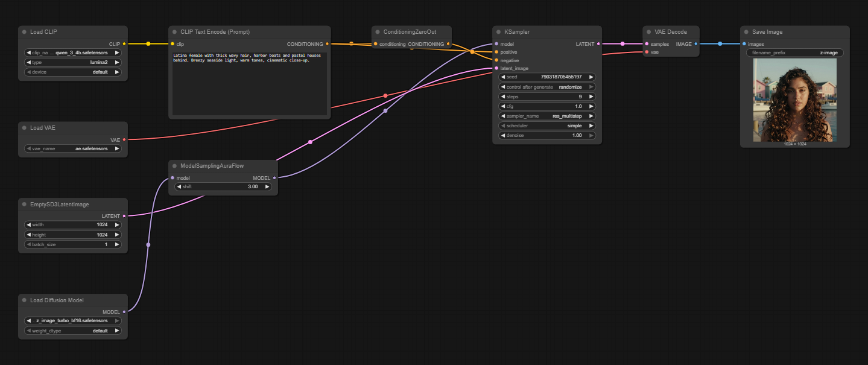Click the collapse dot on Load CLIP node
This screenshot has width=868, height=365.
pos(24,32)
